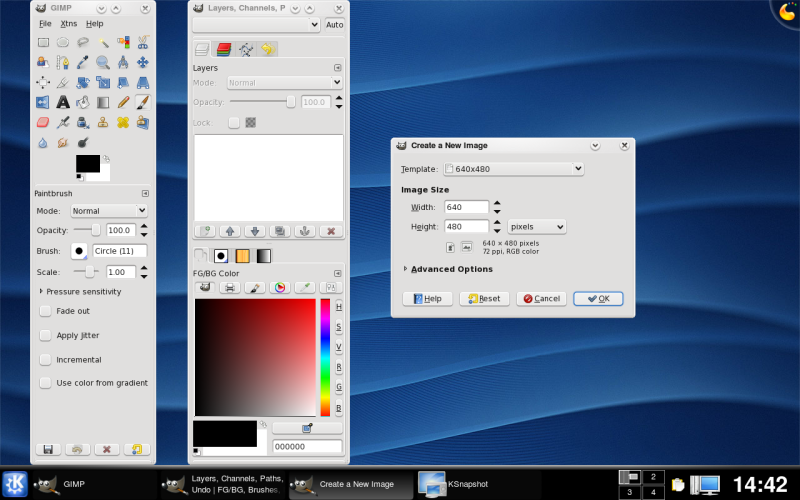Screen dimensions: 800x500
Task: Click the foreground color black swatch in toolbox
Action: tap(88, 164)
